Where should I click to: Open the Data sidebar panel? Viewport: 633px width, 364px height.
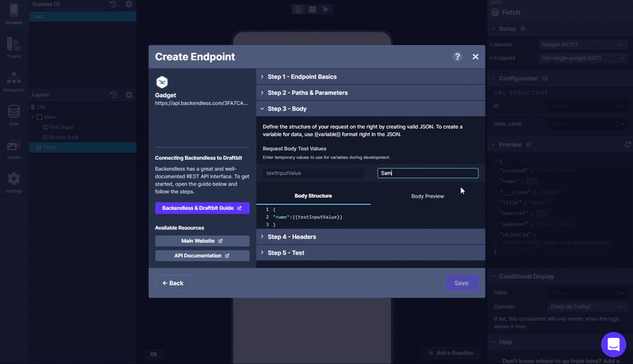(x=13, y=115)
